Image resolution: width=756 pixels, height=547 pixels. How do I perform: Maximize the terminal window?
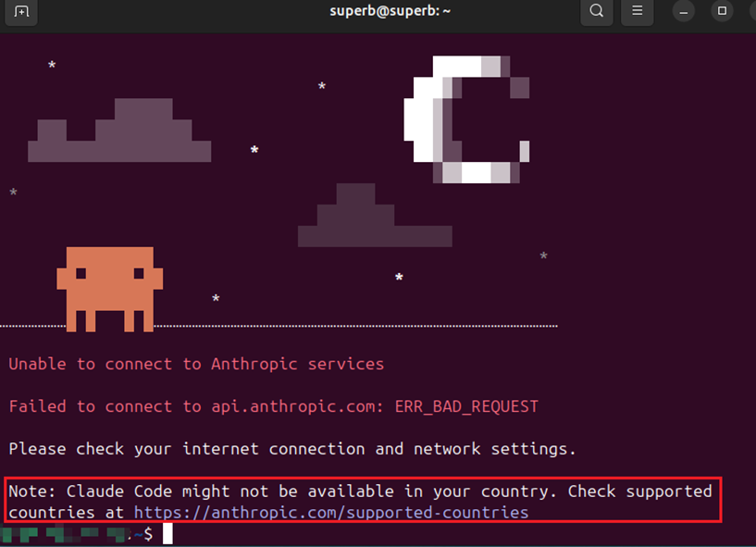pos(722,11)
